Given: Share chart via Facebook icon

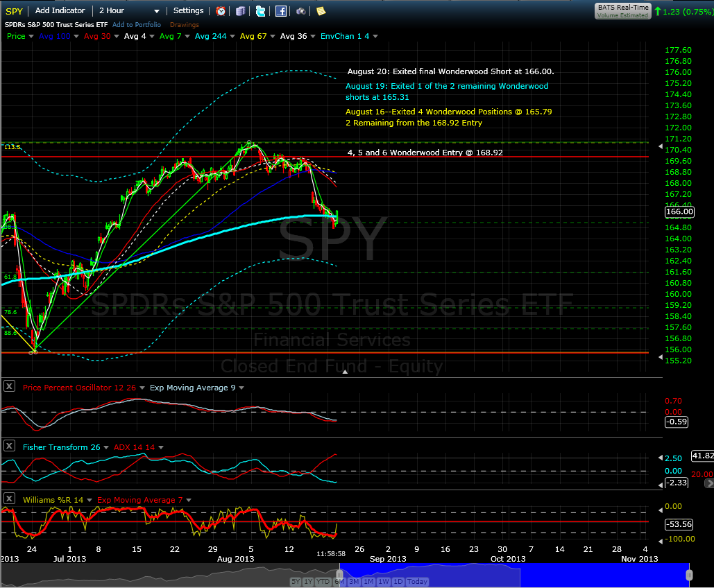Looking at the screenshot, I should (281, 11).
